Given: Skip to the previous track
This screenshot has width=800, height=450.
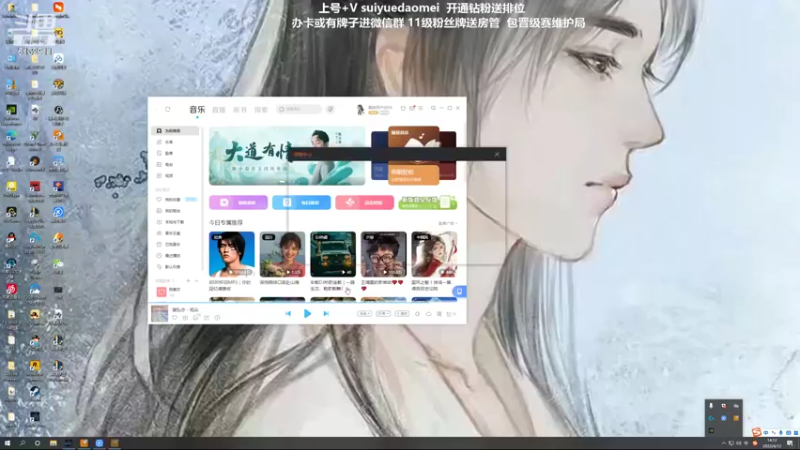Looking at the screenshot, I should tap(288, 313).
